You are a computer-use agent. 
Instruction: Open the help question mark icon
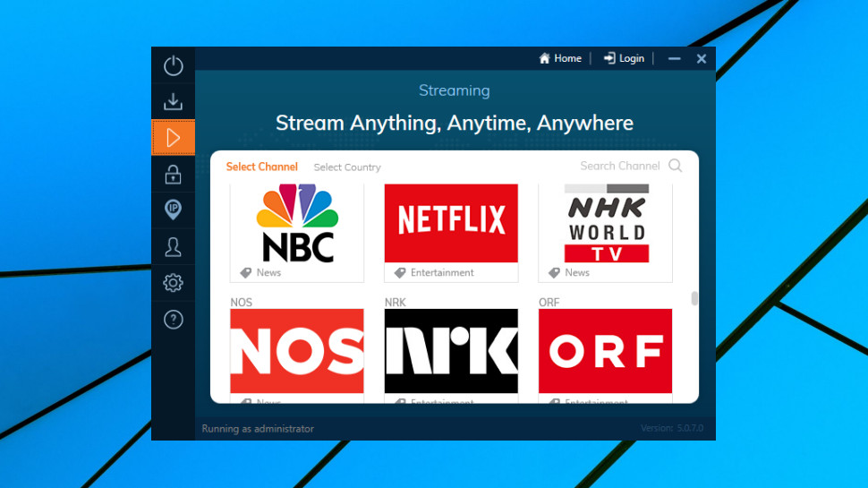coord(174,320)
